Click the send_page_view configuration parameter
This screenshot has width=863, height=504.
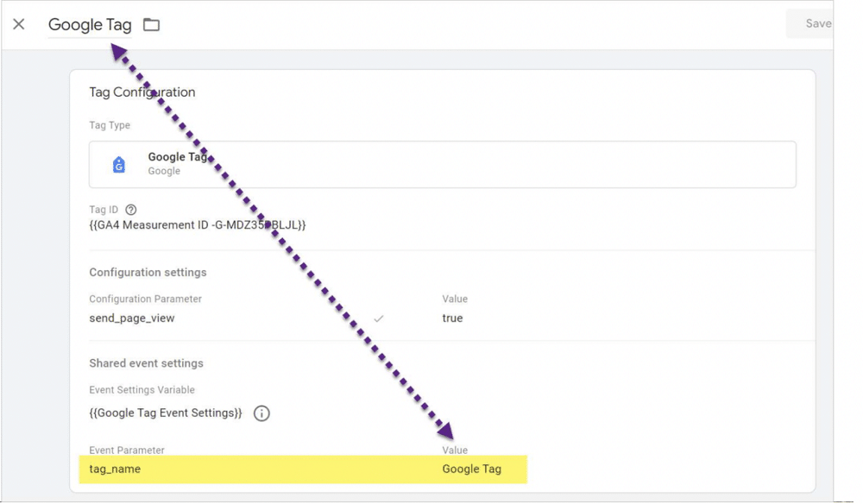pyautogui.click(x=132, y=318)
